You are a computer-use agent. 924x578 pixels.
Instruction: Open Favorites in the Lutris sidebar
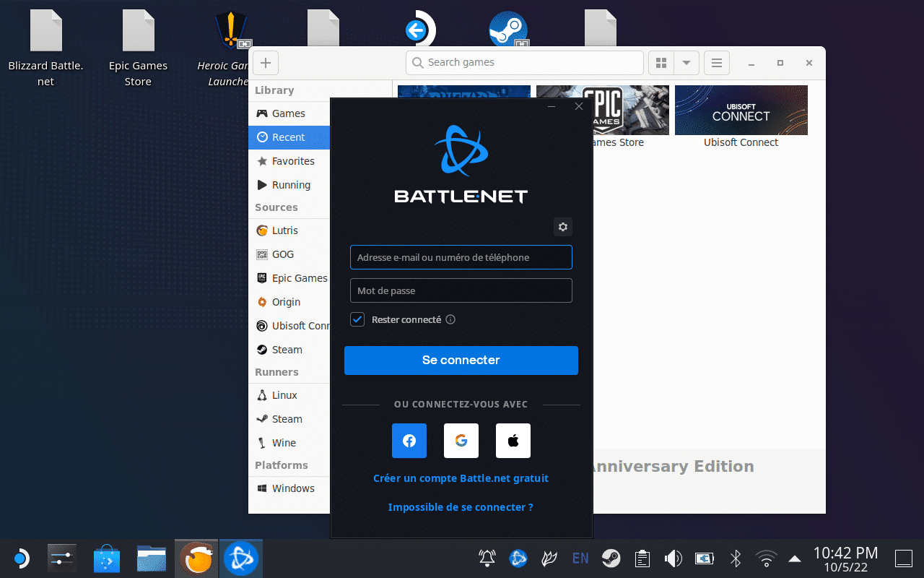point(289,161)
